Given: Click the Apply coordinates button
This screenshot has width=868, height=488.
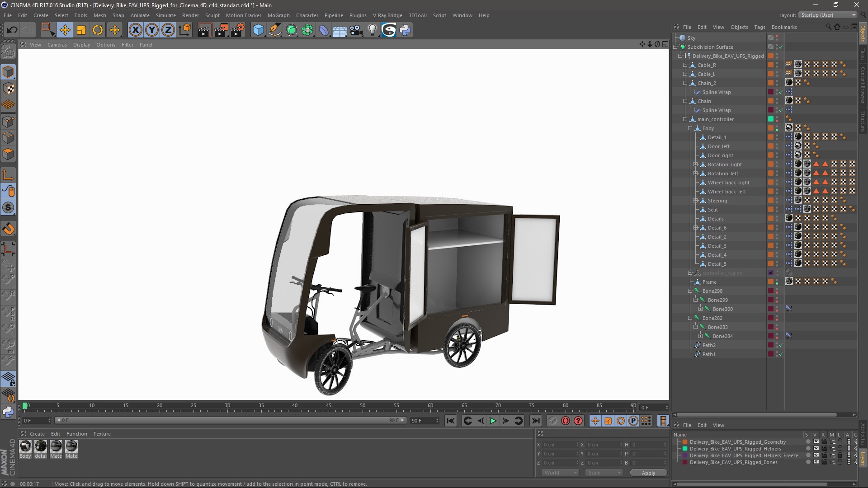Looking at the screenshot, I should coord(648,473).
